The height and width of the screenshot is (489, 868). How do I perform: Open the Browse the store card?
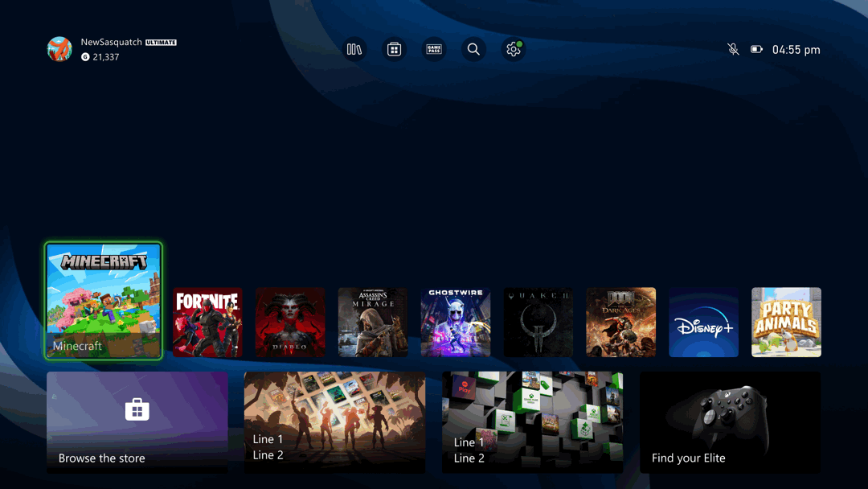click(x=137, y=422)
